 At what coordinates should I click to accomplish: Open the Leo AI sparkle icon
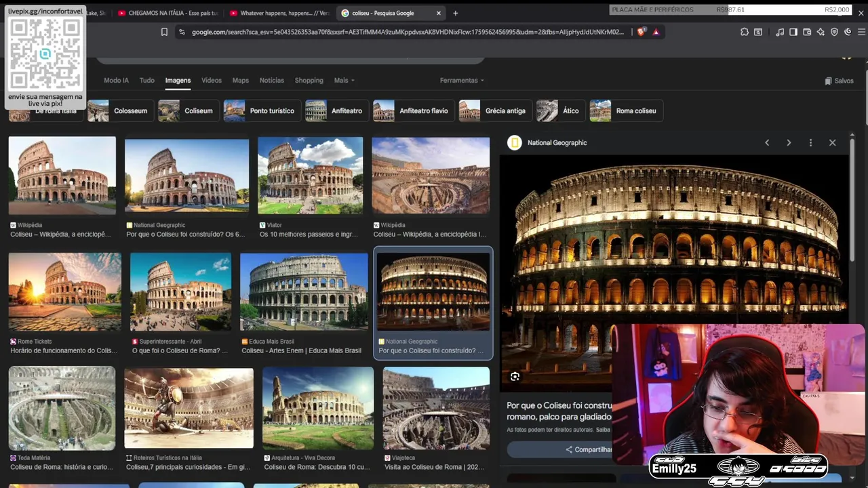pyautogui.click(x=821, y=32)
